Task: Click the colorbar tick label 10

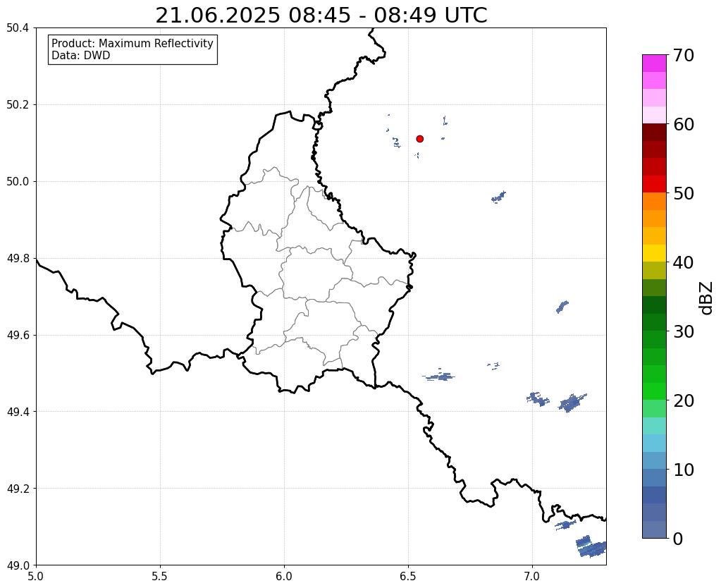Action: pyautogui.click(x=684, y=470)
